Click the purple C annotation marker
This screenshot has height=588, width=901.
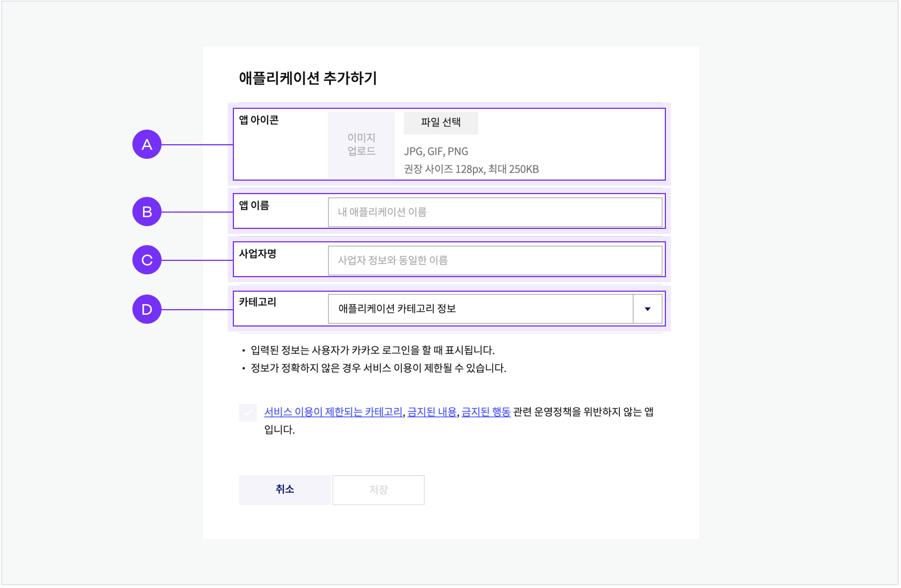pyautogui.click(x=147, y=260)
